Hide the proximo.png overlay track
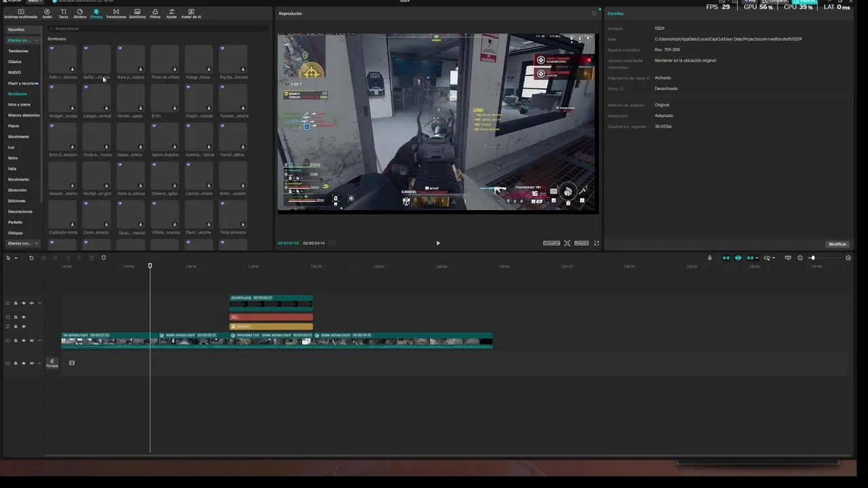868x488 pixels. tap(23, 303)
